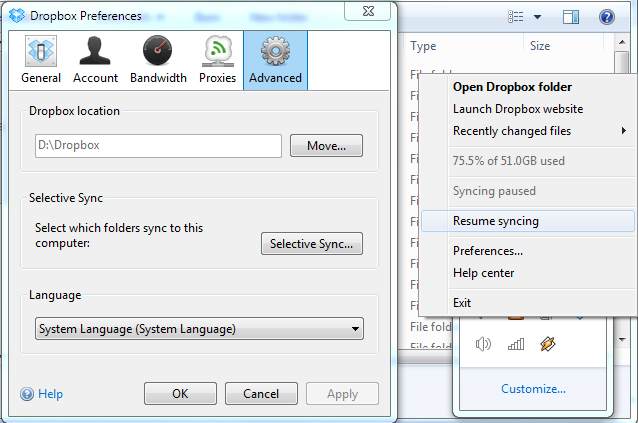The height and width of the screenshot is (423, 638).
Task: Choose Open Dropbox folder from menu
Action: coord(528,87)
